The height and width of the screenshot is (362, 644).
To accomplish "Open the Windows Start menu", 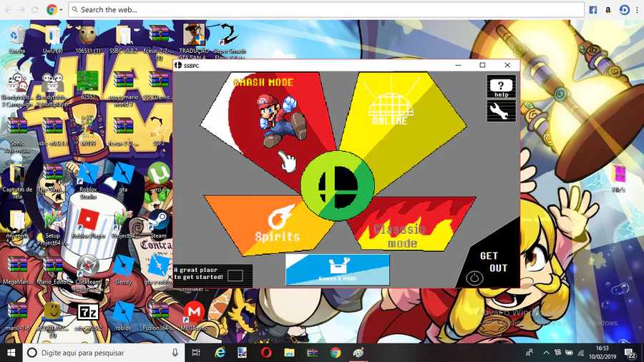I will [11, 353].
